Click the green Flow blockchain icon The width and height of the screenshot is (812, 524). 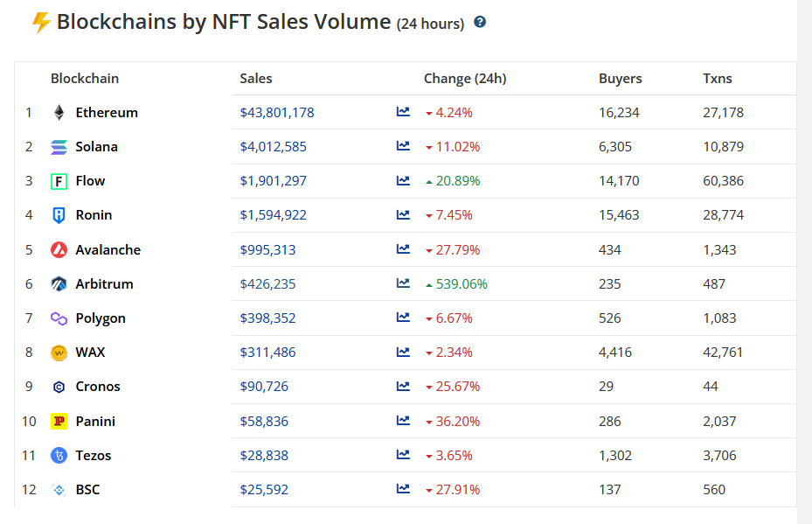58,181
